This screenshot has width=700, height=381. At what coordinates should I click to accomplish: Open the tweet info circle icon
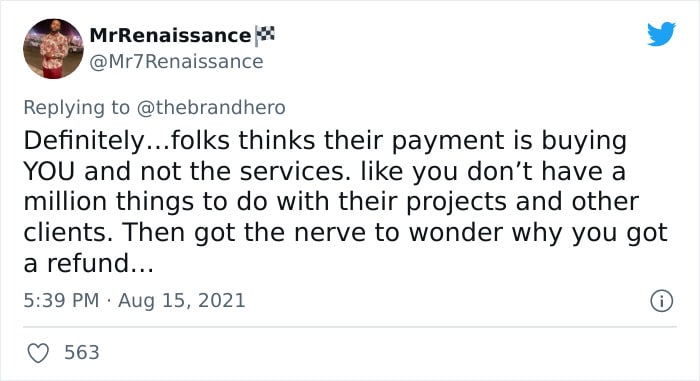point(661,301)
